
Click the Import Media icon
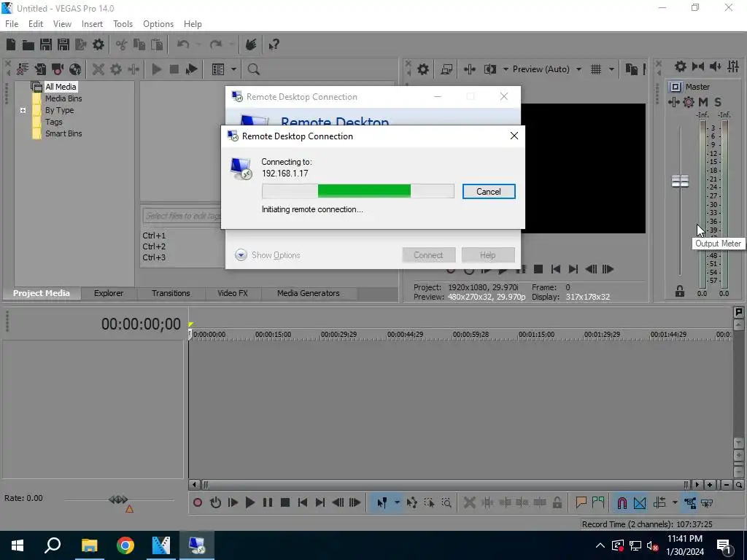40,69
